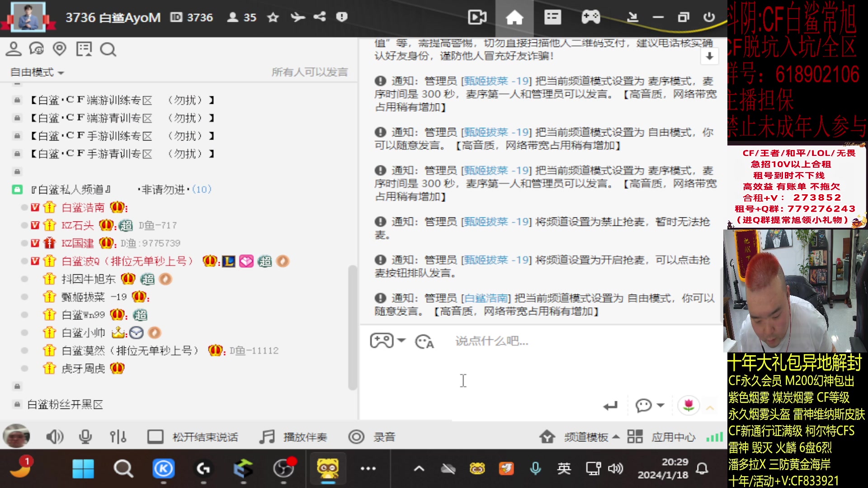Mute the microphone in bottom toolbar
The image size is (868, 488).
[x=86, y=436]
